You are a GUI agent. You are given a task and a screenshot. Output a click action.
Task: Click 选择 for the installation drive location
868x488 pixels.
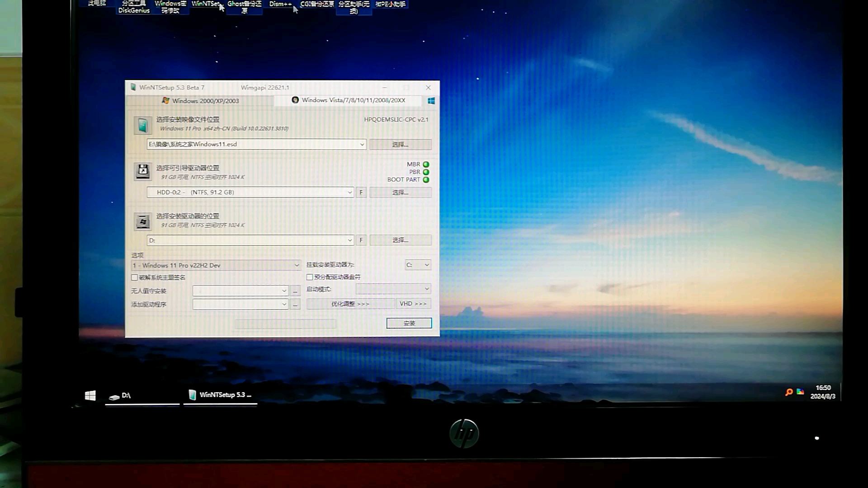point(401,240)
